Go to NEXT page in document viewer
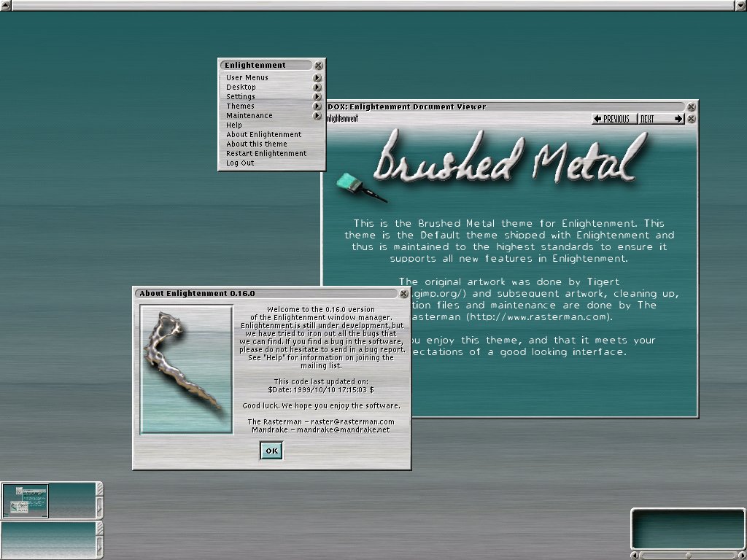Screen dimensions: 747x560 (661, 119)
